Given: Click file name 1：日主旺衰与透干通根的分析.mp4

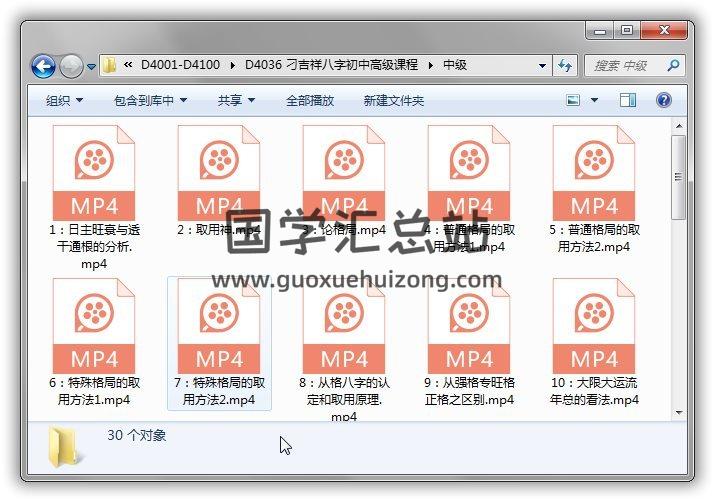Looking at the screenshot, I should 94,247.
